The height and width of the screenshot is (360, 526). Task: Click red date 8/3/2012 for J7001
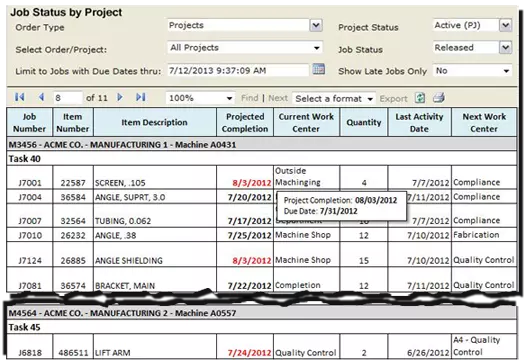click(x=252, y=183)
